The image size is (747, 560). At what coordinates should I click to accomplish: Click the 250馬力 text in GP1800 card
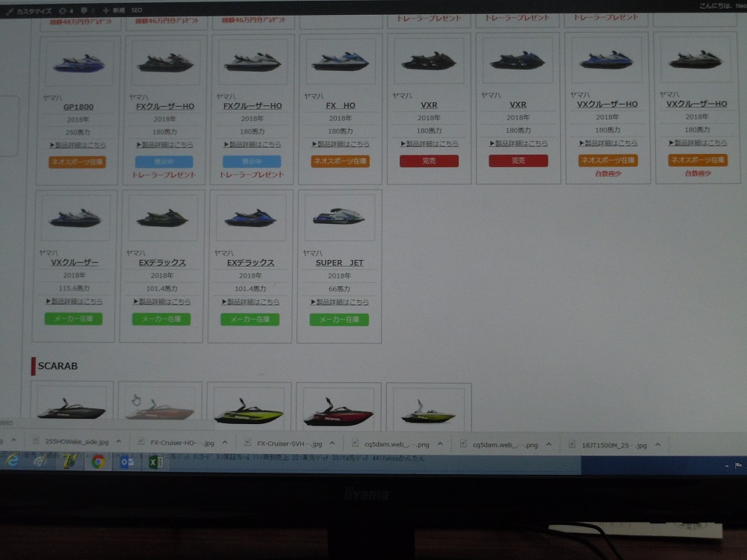click(x=78, y=132)
